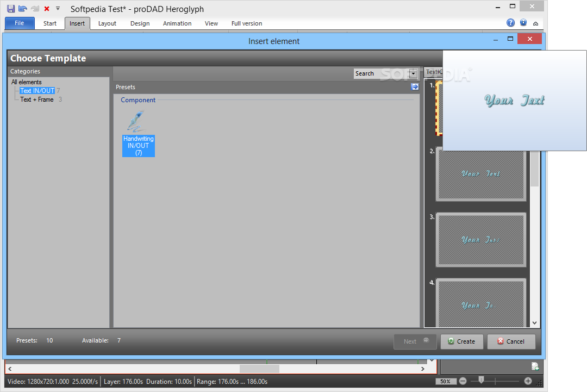The width and height of the screenshot is (587, 392).
Task: Click the Range: 176.00s ... 186.00s status text
Action: tap(232, 382)
